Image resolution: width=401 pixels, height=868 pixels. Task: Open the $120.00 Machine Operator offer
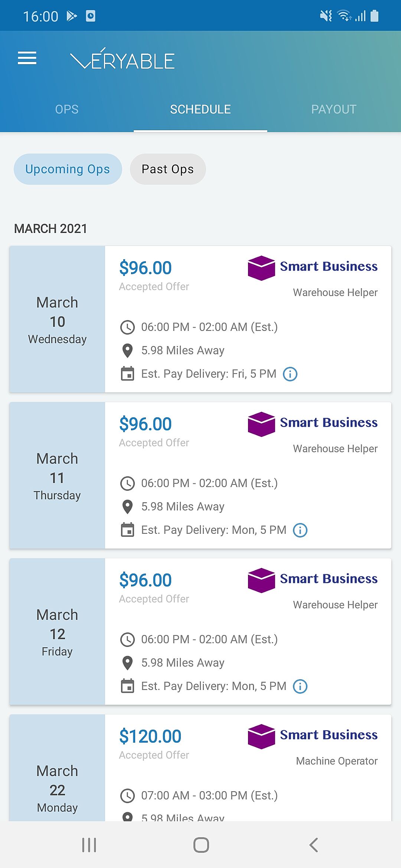point(200,767)
